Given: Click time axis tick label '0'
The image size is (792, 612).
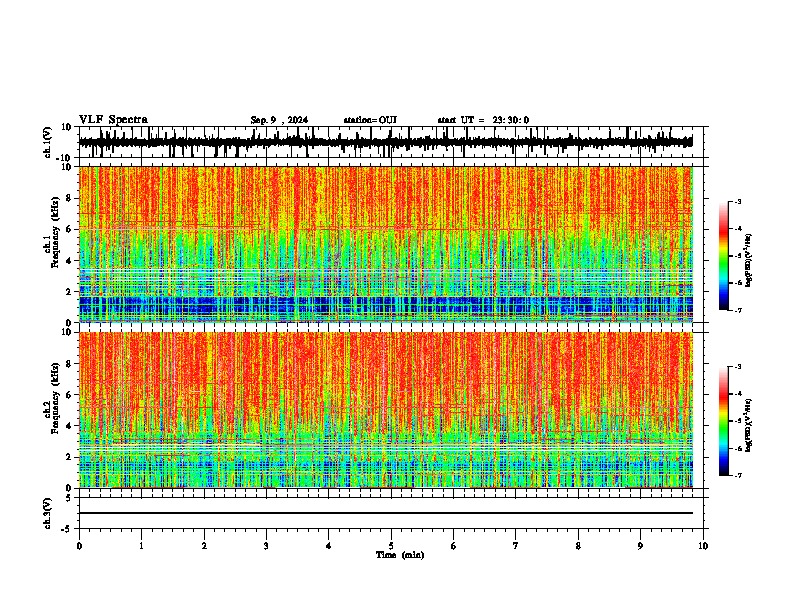Looking at the screenshot, I should pos(79,546).
